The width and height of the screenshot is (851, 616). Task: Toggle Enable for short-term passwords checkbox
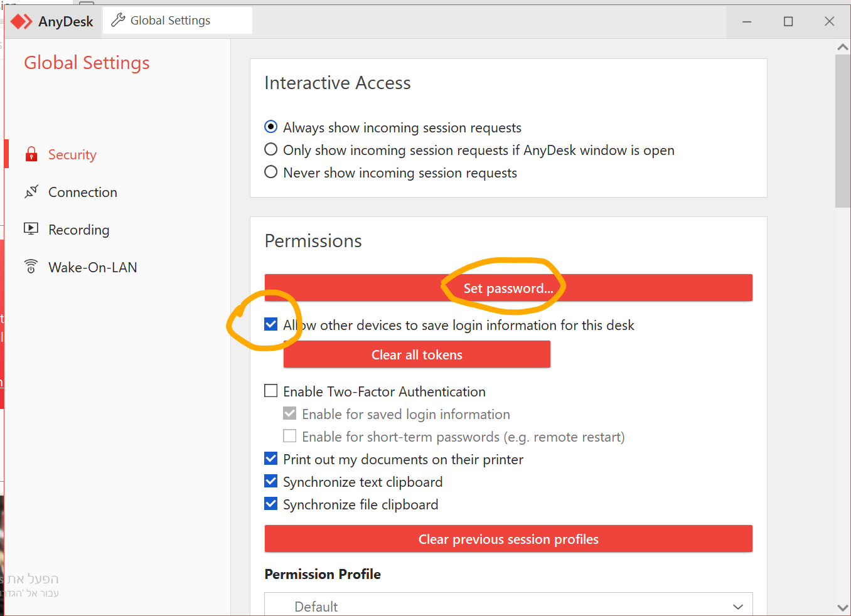tap(289, 436)
